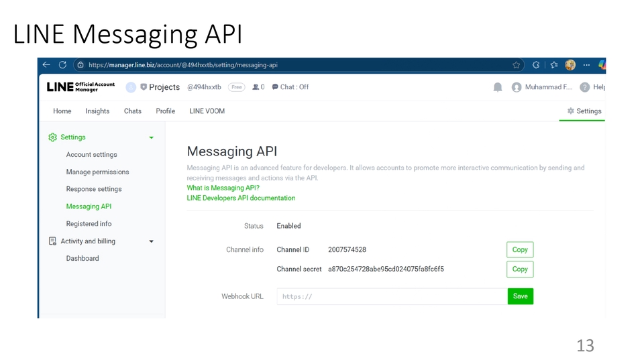Copy the Channel secret
Viewport: 644px width, 362px height.
[x=520, y=269]
